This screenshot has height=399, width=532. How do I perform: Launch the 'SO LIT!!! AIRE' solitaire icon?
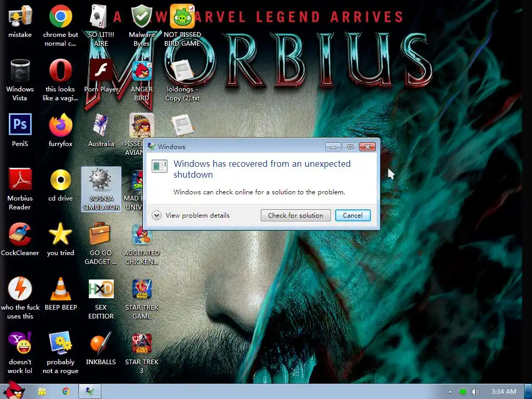[99, 16]
